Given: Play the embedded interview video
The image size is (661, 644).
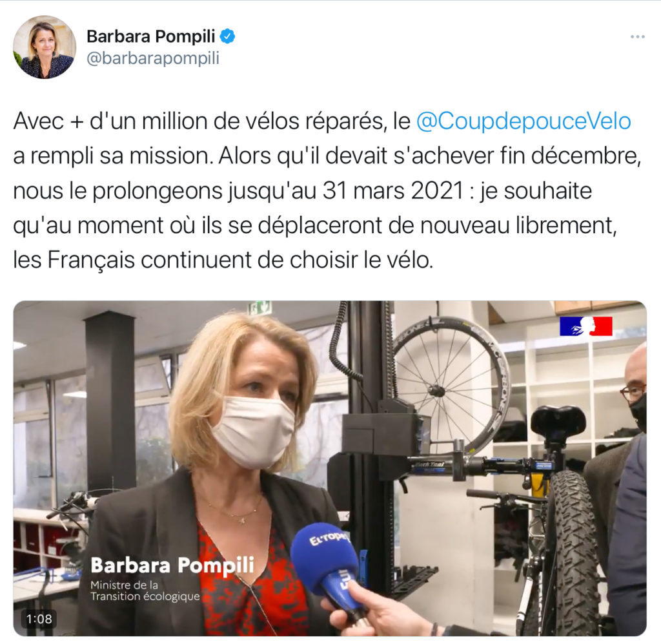Looking at the screenshot, I should (330, 468).
